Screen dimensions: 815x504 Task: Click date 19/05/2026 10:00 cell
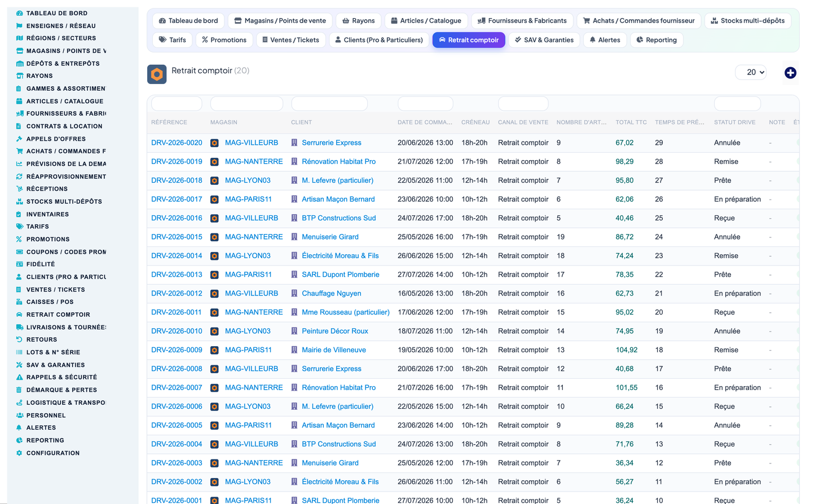point(425,350)
